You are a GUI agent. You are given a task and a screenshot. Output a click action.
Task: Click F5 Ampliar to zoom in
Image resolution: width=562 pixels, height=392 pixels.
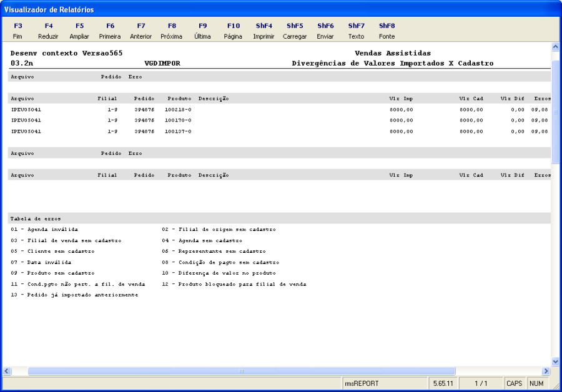(79, 31)
